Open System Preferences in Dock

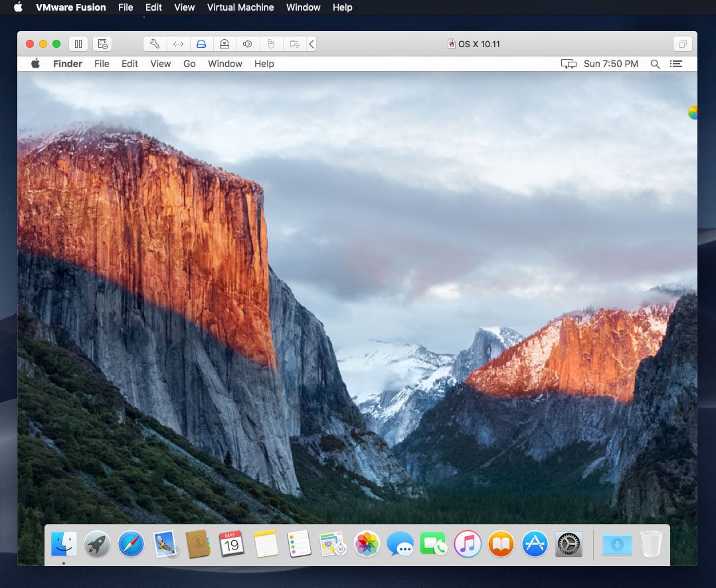569,545
